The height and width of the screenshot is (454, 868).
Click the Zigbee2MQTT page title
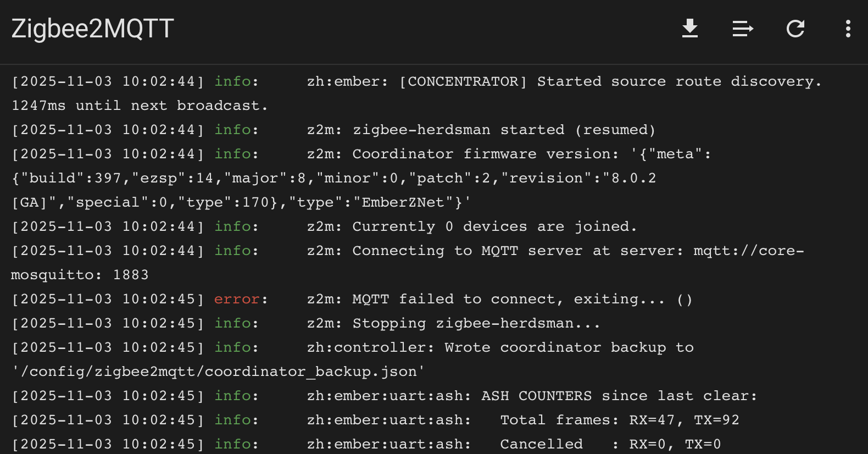tap(92, 29)
